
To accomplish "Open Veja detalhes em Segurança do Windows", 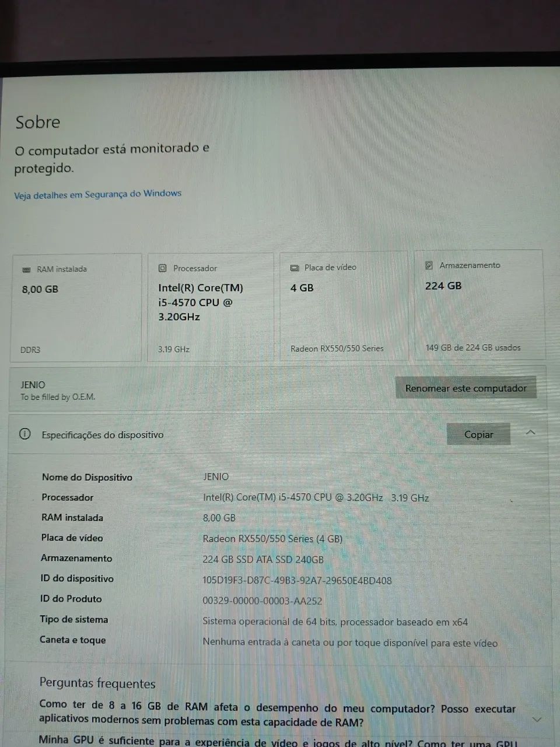I will tap(97, 194).
